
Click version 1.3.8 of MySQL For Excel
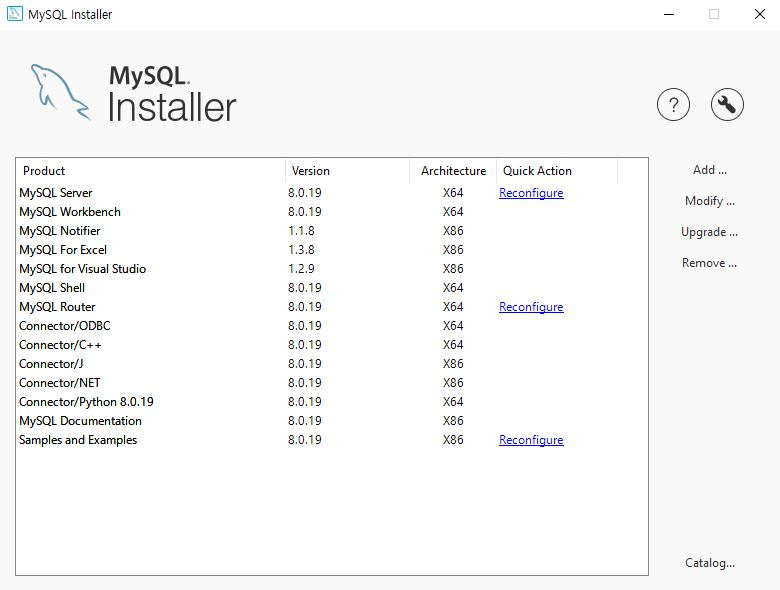301,250
